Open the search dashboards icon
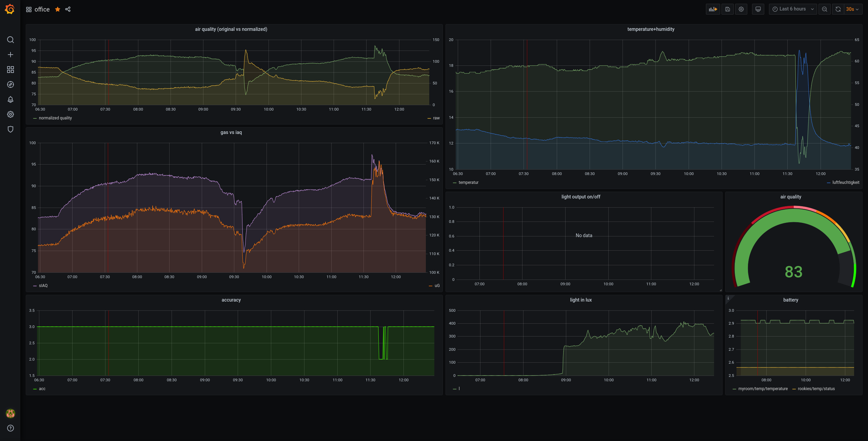Viewport: 868px width, 441px height. (11, 40)
